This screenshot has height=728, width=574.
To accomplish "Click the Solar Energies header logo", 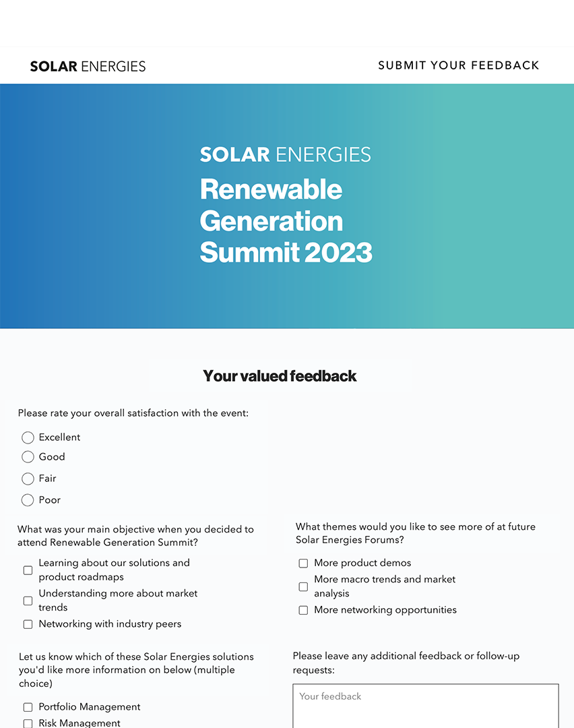I will coord(88,66).
